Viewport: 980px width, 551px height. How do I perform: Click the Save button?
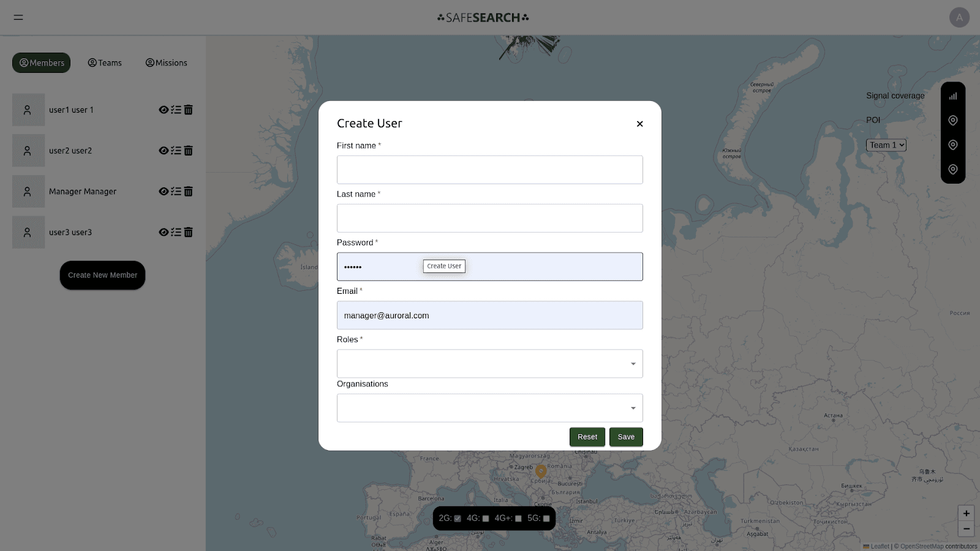[626, 437]
